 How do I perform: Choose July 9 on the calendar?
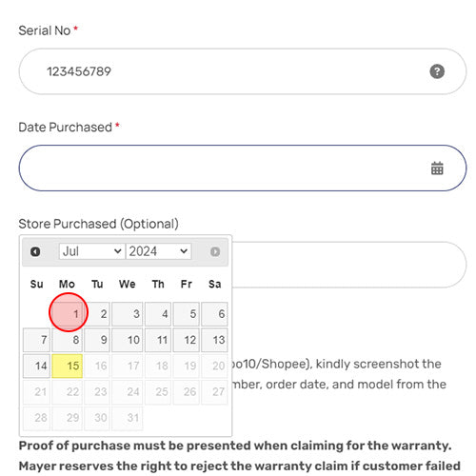pos(97,340)
